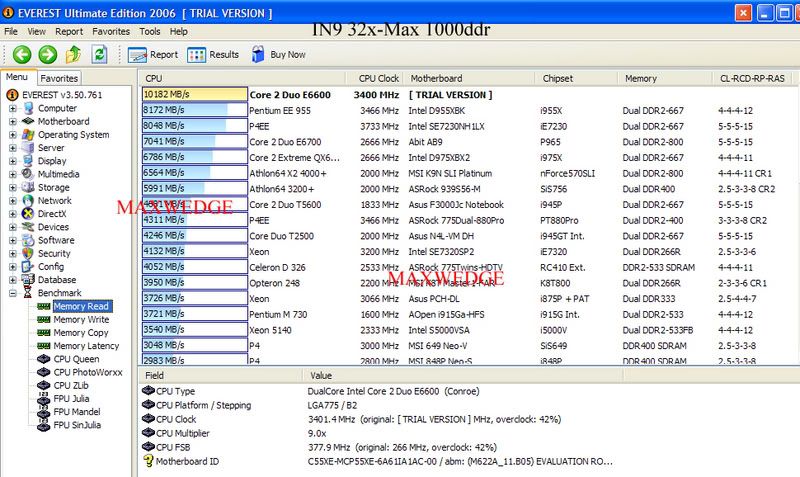Collapse the Benchmark tree node
This screenshot has width=800, height=477.
pyautogui.click(x=12, y=293)
